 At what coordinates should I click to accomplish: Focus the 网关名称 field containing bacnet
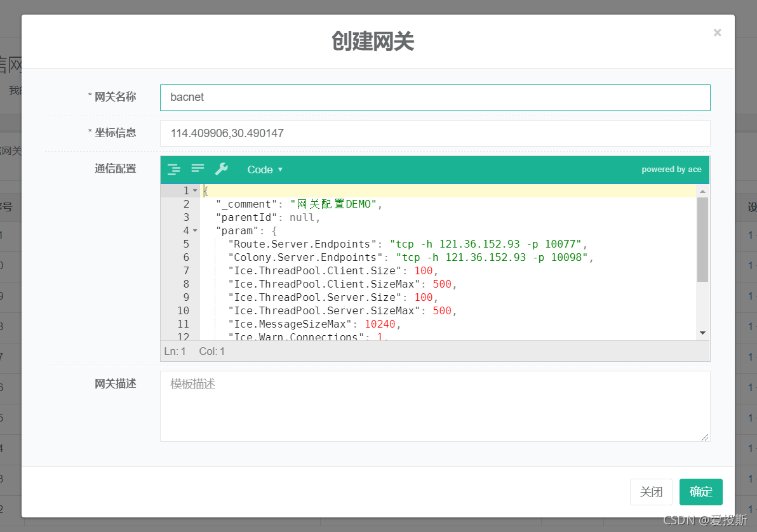[434, 98]
